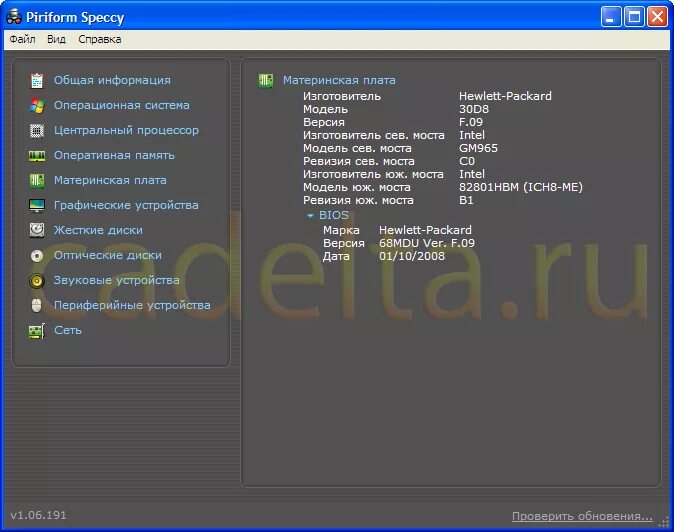Open the Справка menu
Viewport: 674px width, 532px height.
point(100,39)
